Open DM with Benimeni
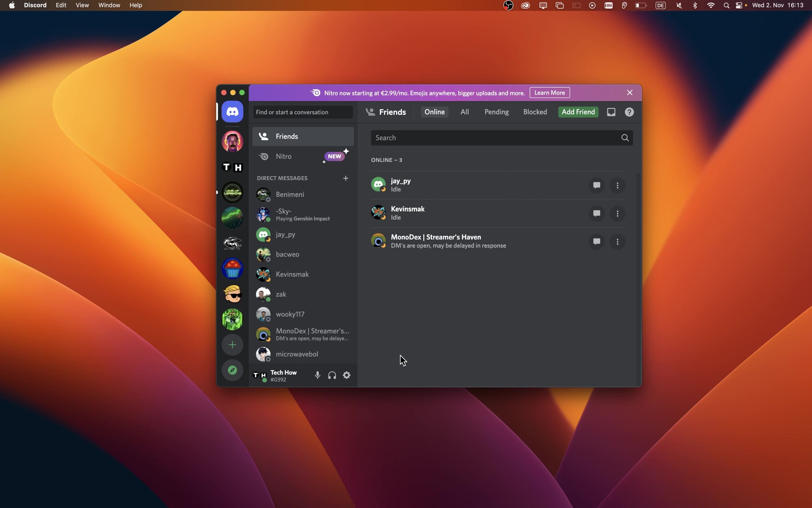This screenshot has width=812, height=508. click(303, 194)
